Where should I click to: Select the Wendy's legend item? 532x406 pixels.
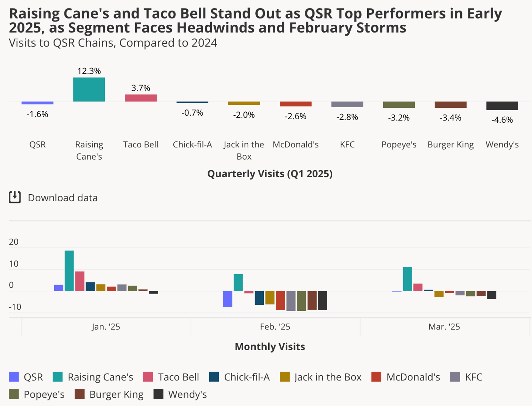(180, 394)
